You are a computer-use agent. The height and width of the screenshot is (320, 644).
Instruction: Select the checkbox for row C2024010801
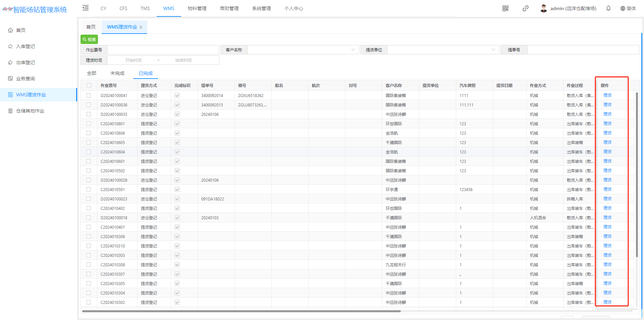(x=89, y=124)
